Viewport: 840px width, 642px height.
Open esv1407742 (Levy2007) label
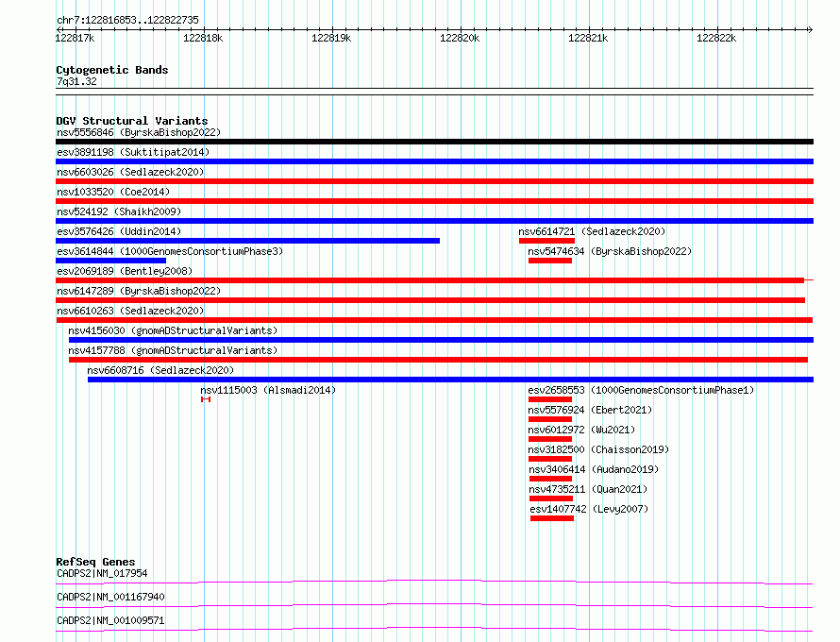point(589,509)
